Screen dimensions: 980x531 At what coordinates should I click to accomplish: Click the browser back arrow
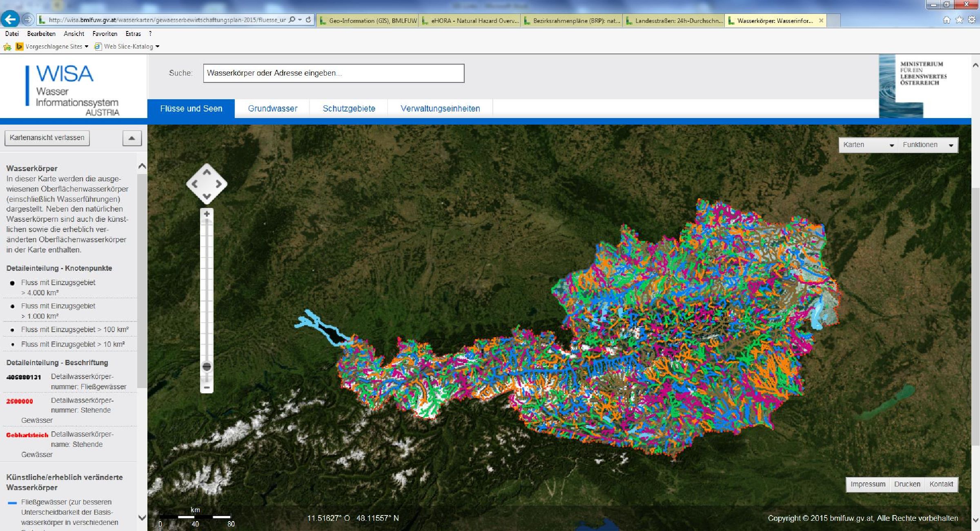pos(10,19)
